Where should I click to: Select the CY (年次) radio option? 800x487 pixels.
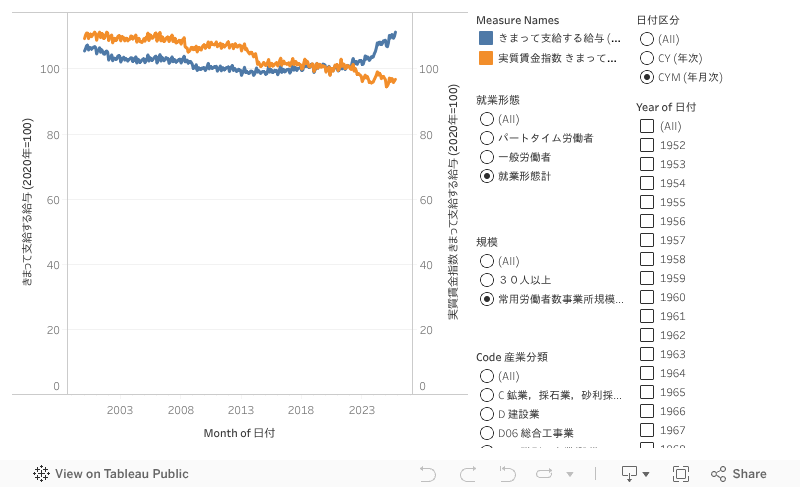pyautogui.click(x=647, y=58)
